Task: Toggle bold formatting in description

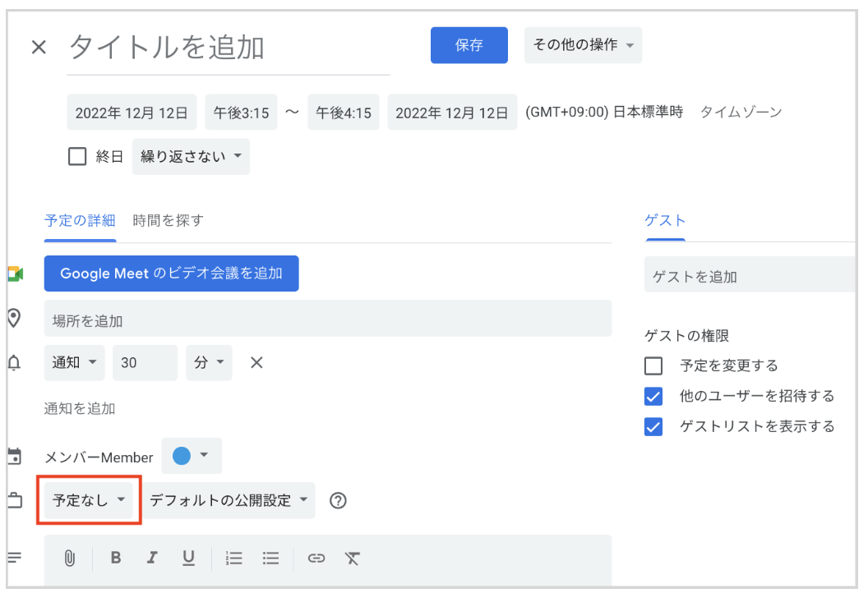Action: pos(116,559)
